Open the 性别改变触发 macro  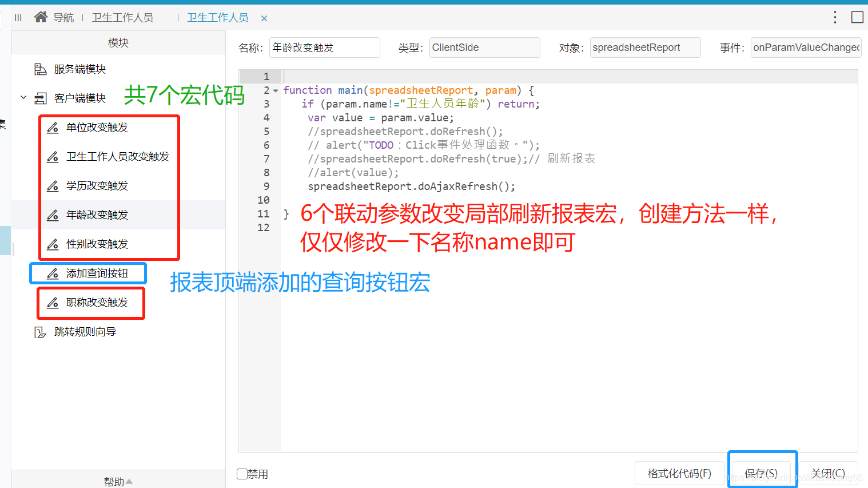tap(97, 244)
